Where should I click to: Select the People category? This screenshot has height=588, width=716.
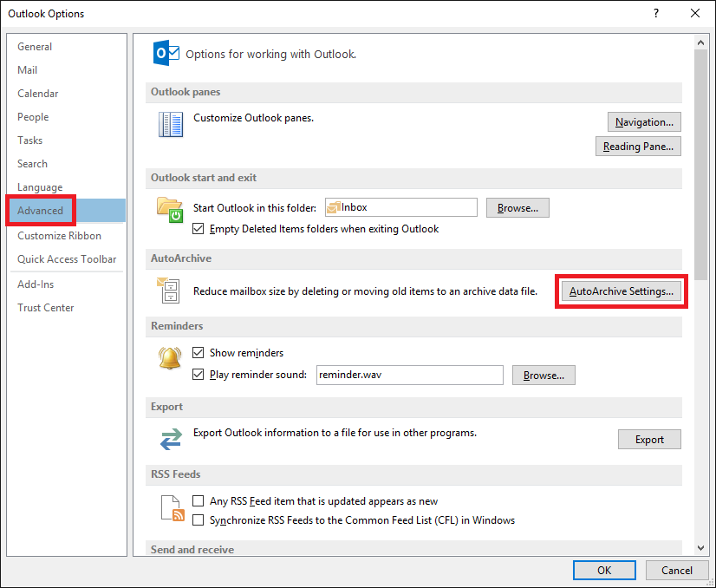coord(67,117)
